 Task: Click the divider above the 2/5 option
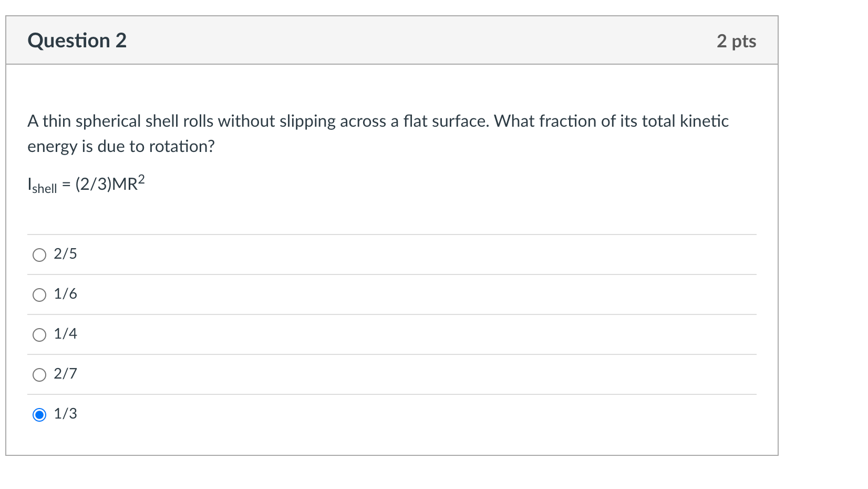tap(391, 234)
